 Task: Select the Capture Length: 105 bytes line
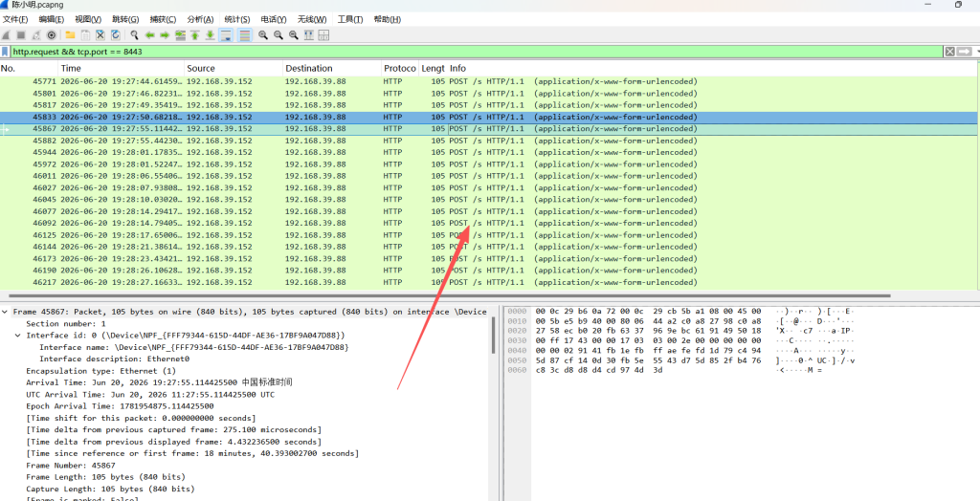click(110, 489)
